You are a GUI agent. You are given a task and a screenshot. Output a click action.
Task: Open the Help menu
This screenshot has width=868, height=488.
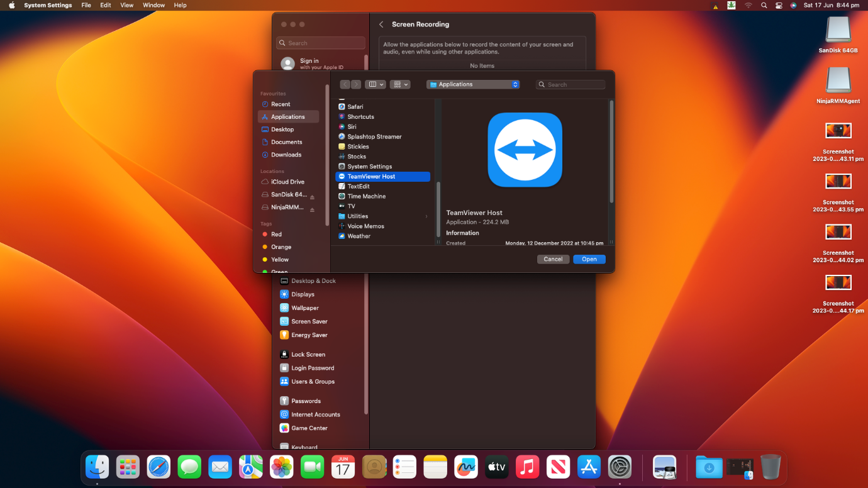(180, 5)
